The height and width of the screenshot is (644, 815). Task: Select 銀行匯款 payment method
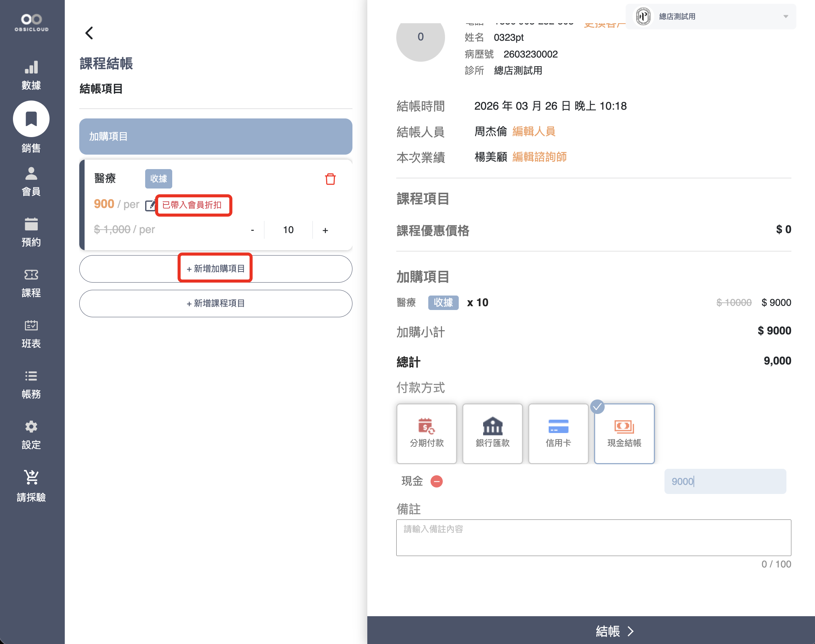[x=492, y=433]
